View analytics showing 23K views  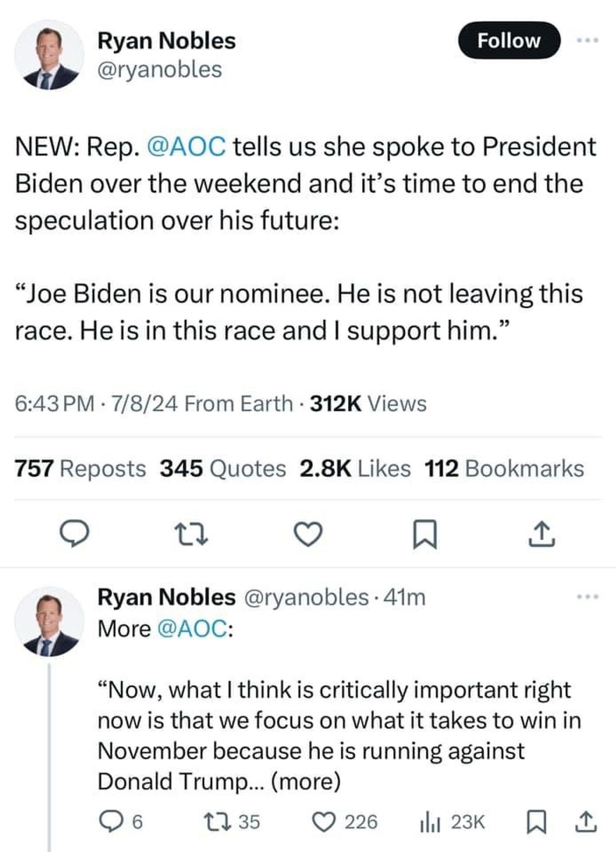[452, 822]
